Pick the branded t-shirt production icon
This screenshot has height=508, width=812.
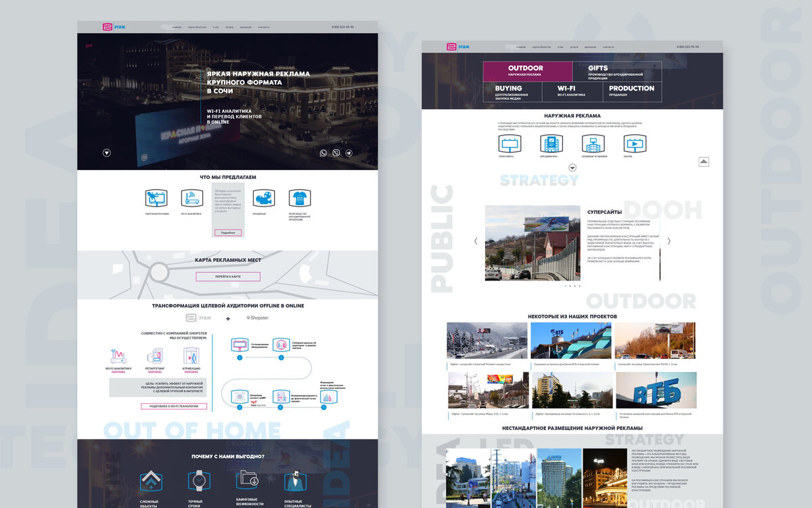(299, 198)
